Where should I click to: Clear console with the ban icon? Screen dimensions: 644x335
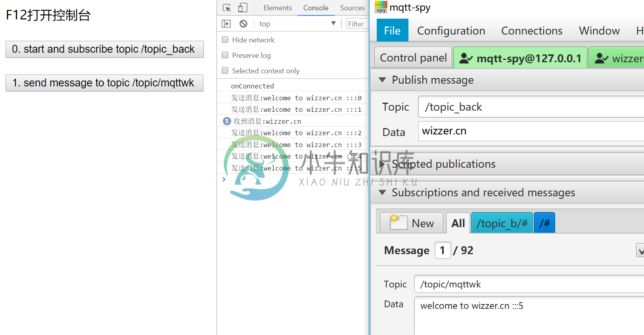[243, 24]
